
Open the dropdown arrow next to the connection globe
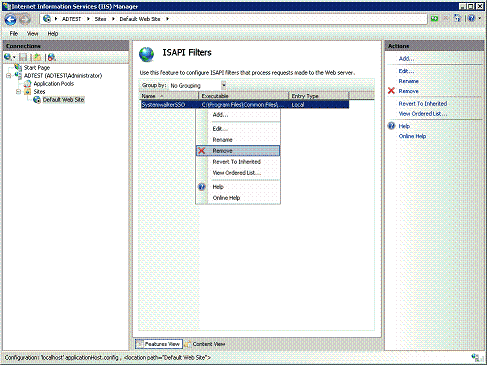(14, 58)
